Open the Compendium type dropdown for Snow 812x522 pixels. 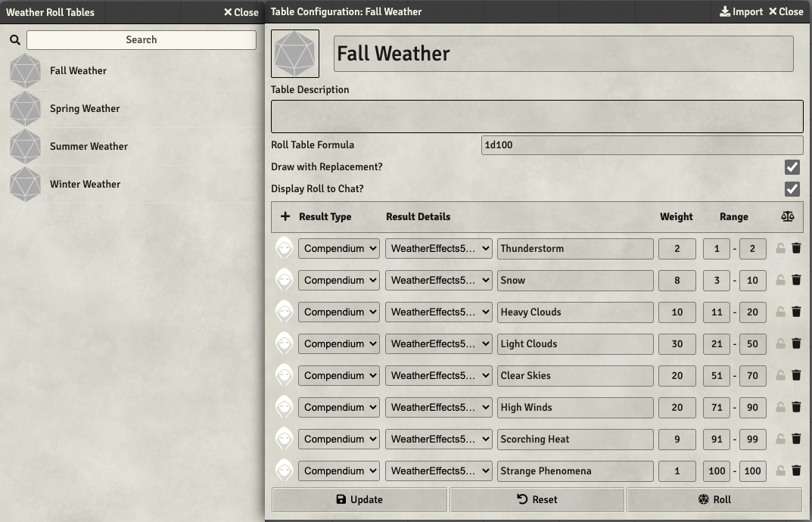(x=338, y=280)
